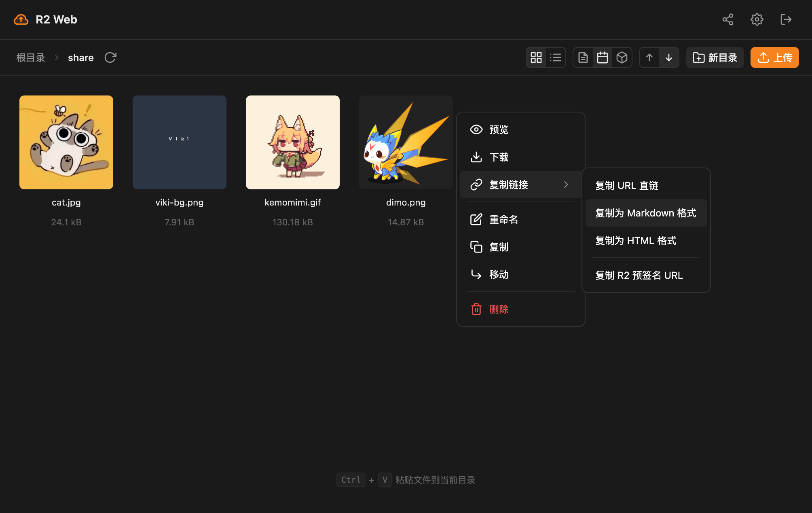Open the kemomimi.gif thumbnail

coord(292,142)
